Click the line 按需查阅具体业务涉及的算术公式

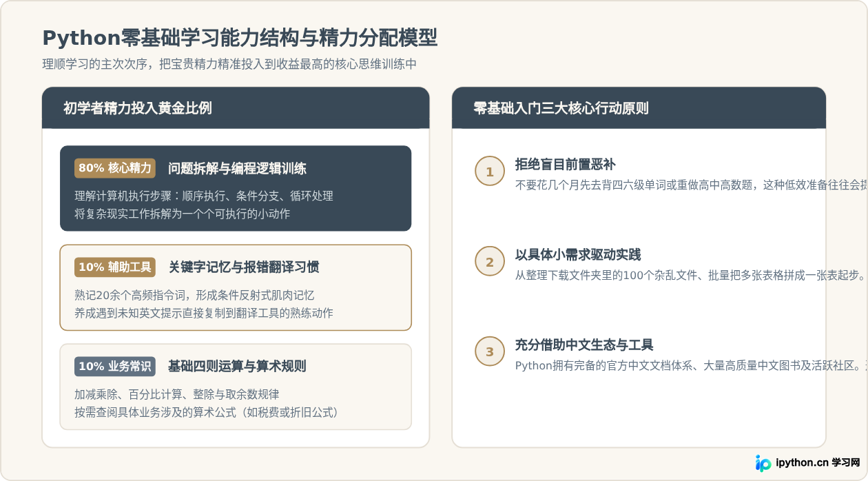click(207, 412)
